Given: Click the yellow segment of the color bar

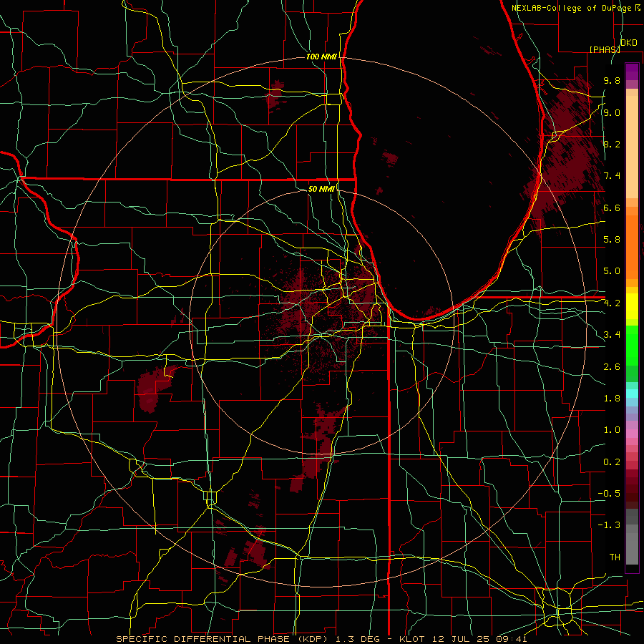Looking at the screenshot, I should (632, 306).
